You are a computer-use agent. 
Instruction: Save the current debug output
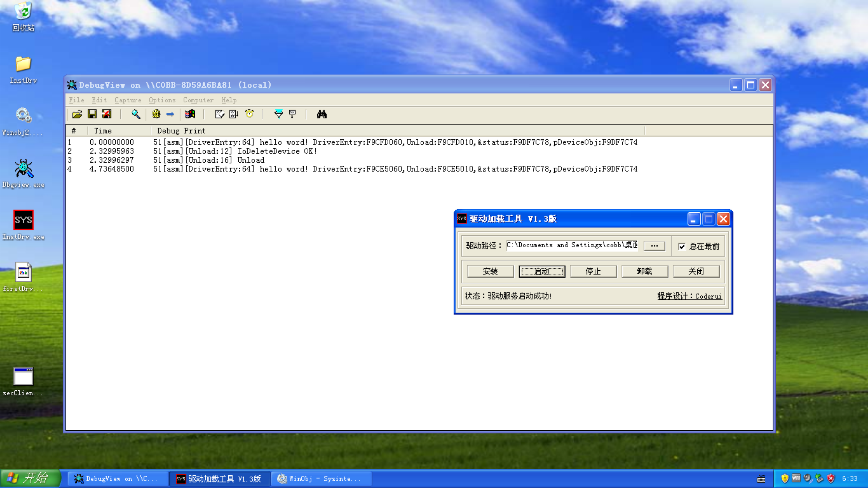92,114
